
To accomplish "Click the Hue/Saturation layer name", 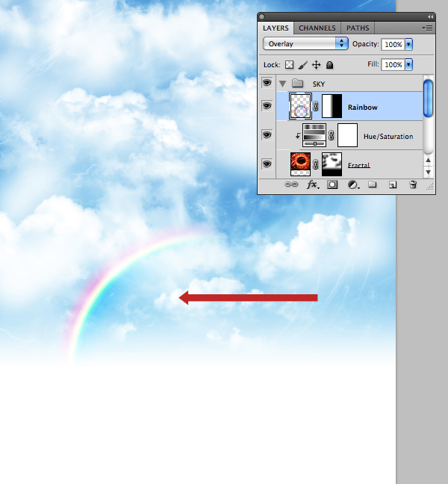I will [388, 137].
